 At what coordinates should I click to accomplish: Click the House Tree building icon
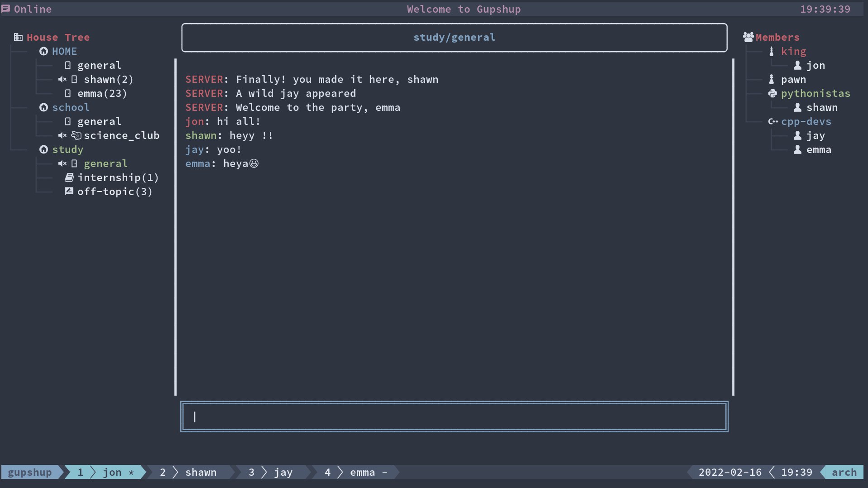[x=18, y=37]
